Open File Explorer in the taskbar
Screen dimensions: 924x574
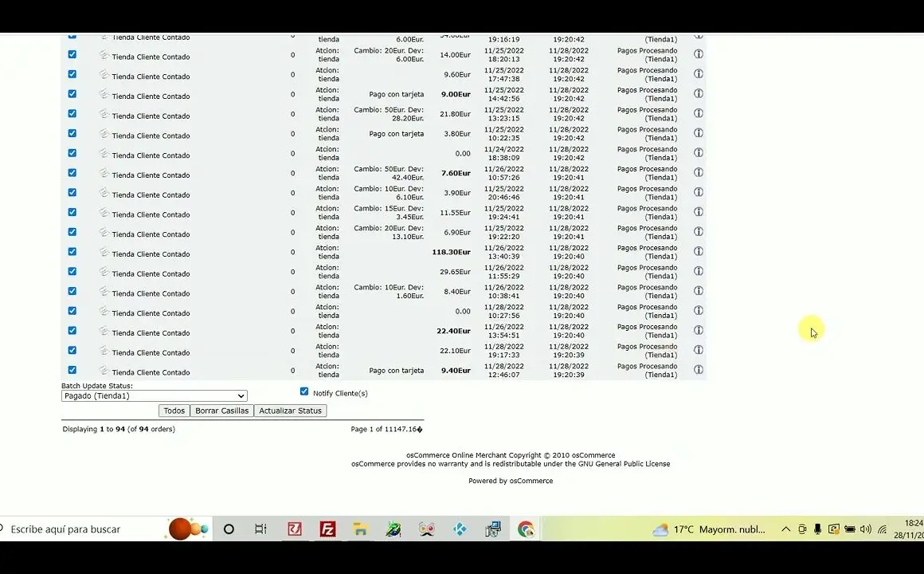coord(360,529)
